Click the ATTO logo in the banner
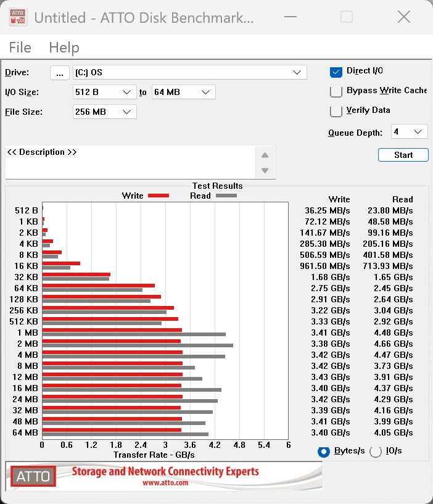 pos(33,476)
